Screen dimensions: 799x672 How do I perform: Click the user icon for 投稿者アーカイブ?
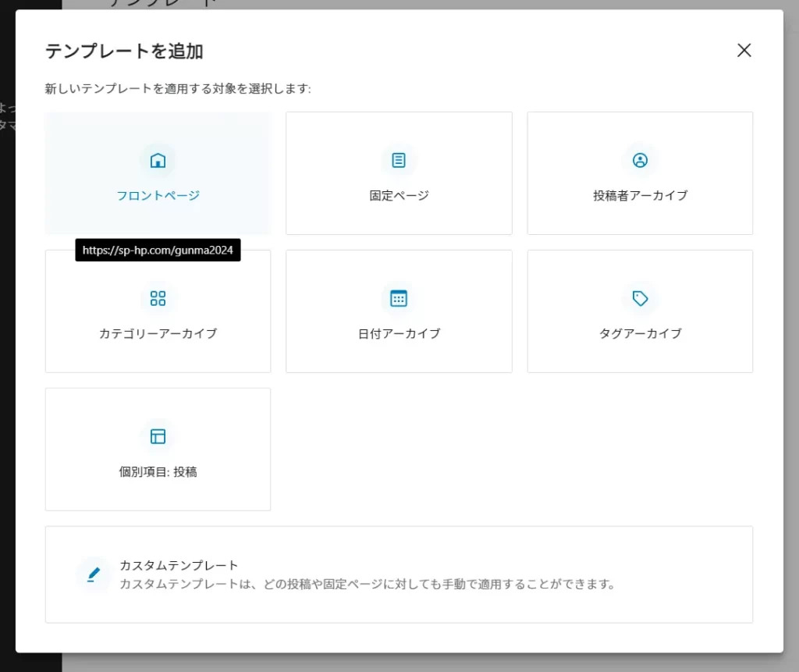point(640,161)
